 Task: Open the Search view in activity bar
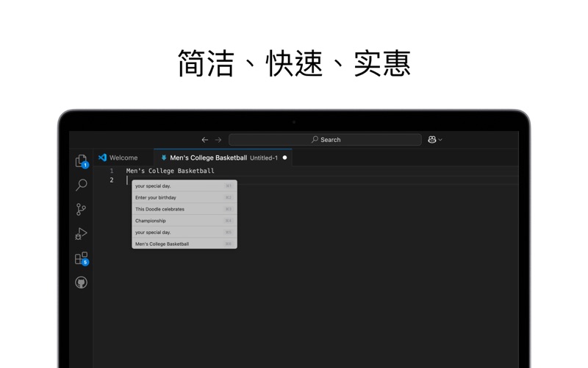[x=81, y=185]
